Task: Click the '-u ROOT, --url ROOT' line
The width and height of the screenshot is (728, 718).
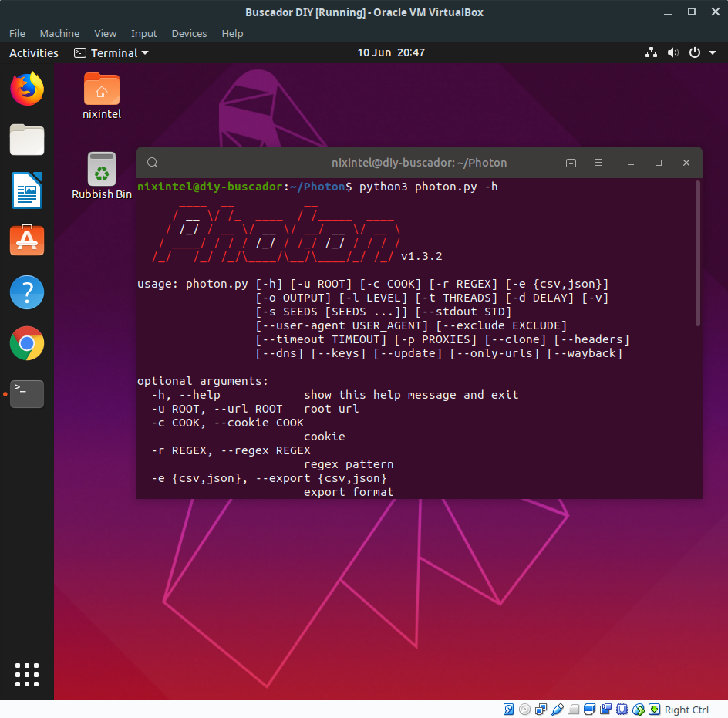Action: pyautogui.click(x=255, y=409)
